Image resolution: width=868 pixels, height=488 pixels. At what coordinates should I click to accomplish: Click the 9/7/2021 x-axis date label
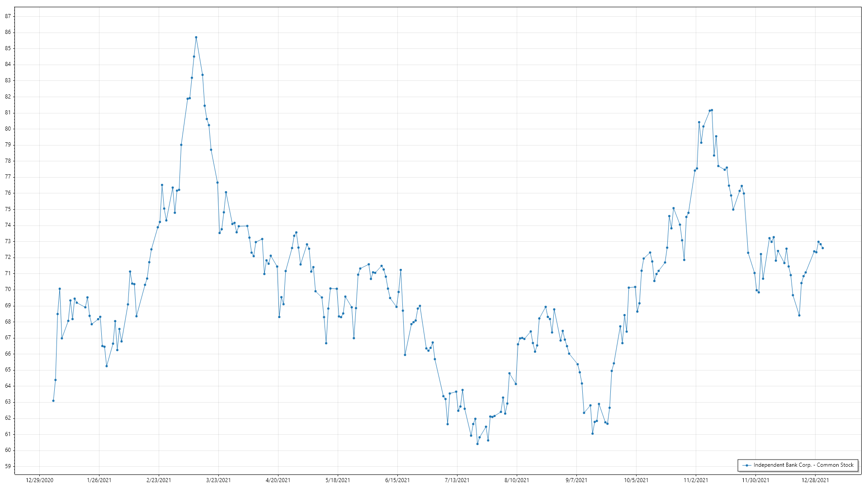[576, 480]
